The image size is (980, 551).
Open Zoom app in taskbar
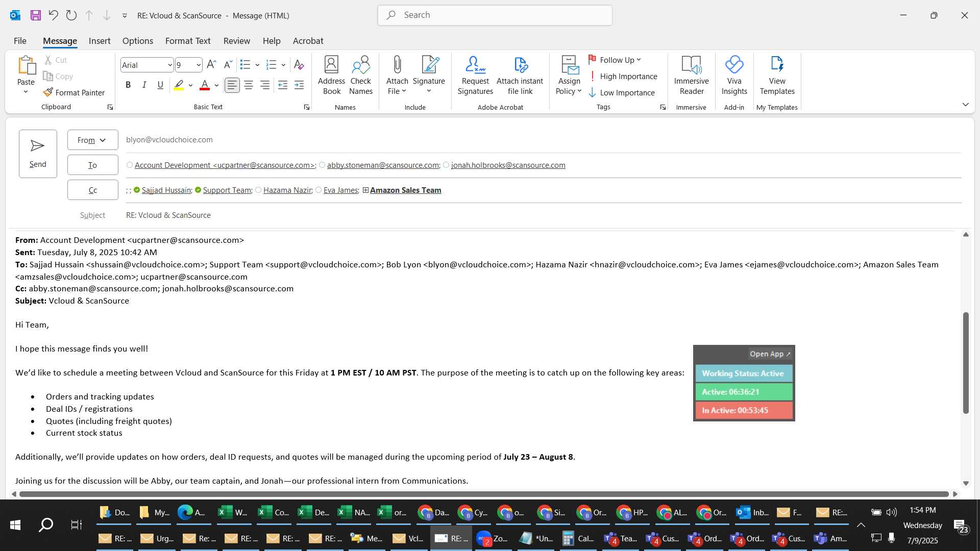(493, 538)
